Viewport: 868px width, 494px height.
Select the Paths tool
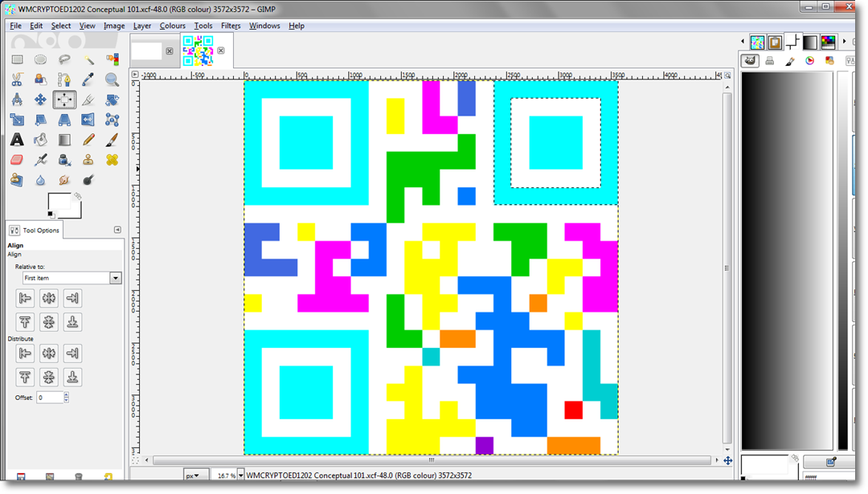point(64,80)
